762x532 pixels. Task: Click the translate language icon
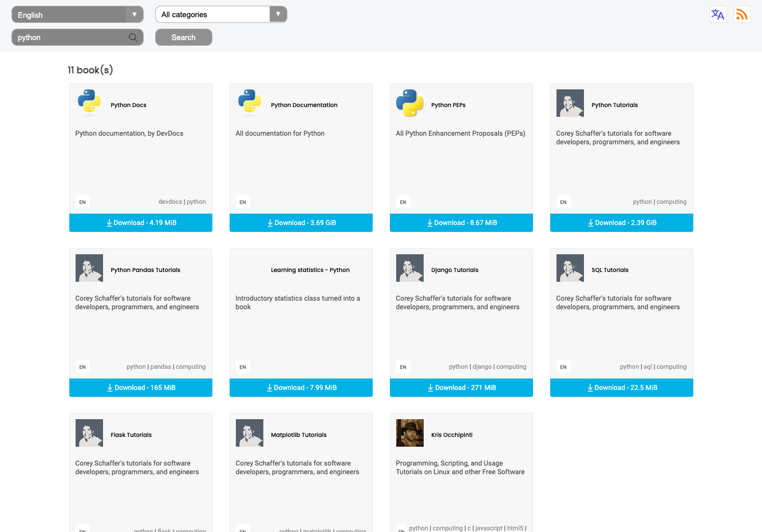[x=718, y=14]
